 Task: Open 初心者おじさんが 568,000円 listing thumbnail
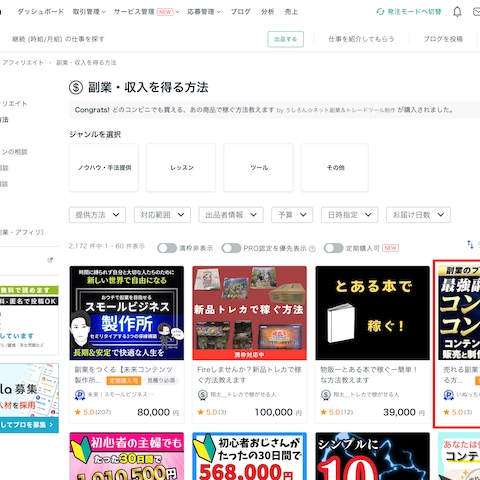coord(249,456)
